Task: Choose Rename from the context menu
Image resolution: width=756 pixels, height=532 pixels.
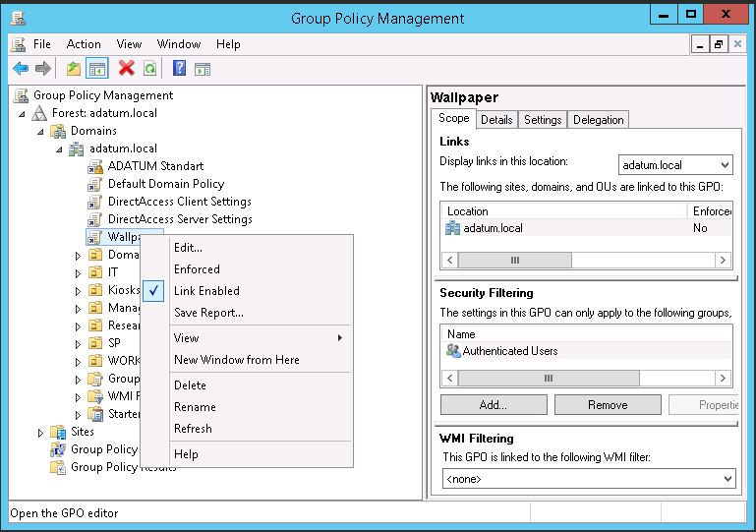Action: click(195, 407)
